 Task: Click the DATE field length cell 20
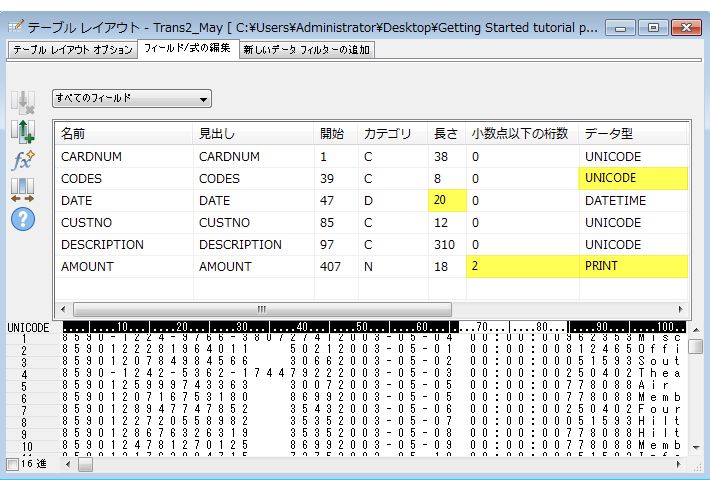[448, 201]
